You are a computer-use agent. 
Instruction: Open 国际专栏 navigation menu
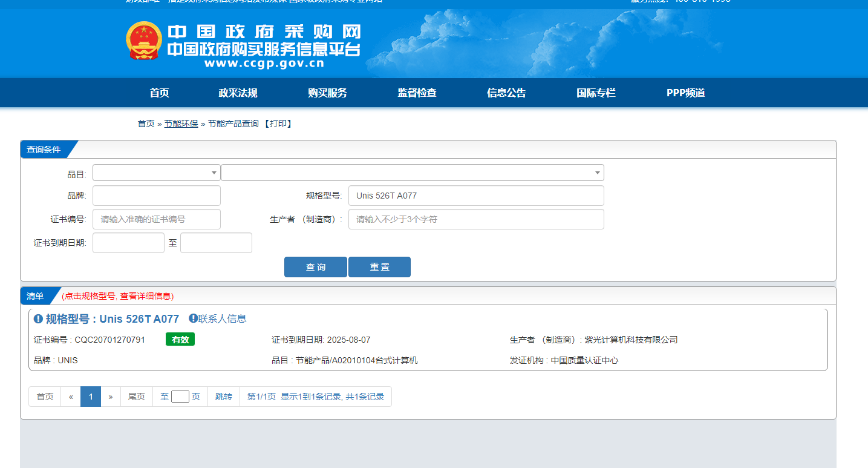(596, 93)
